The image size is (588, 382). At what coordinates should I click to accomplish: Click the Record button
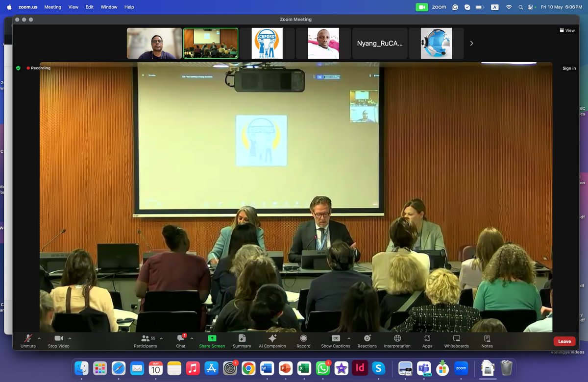pos(303,341)
